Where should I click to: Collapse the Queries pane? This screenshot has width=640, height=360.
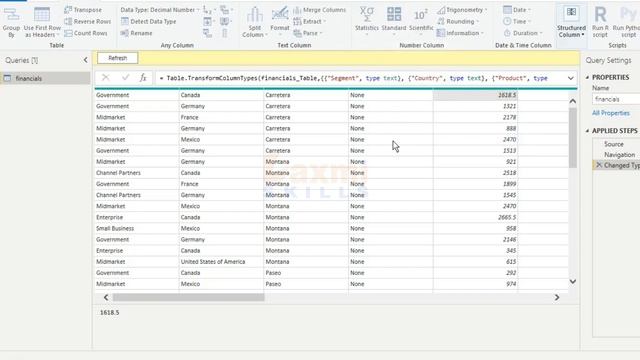[x=85, y=60]
